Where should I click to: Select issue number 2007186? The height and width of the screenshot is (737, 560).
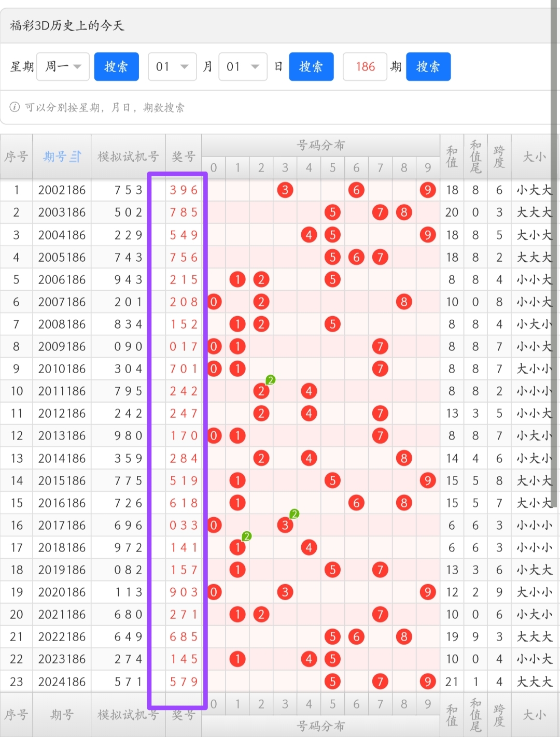62,302
